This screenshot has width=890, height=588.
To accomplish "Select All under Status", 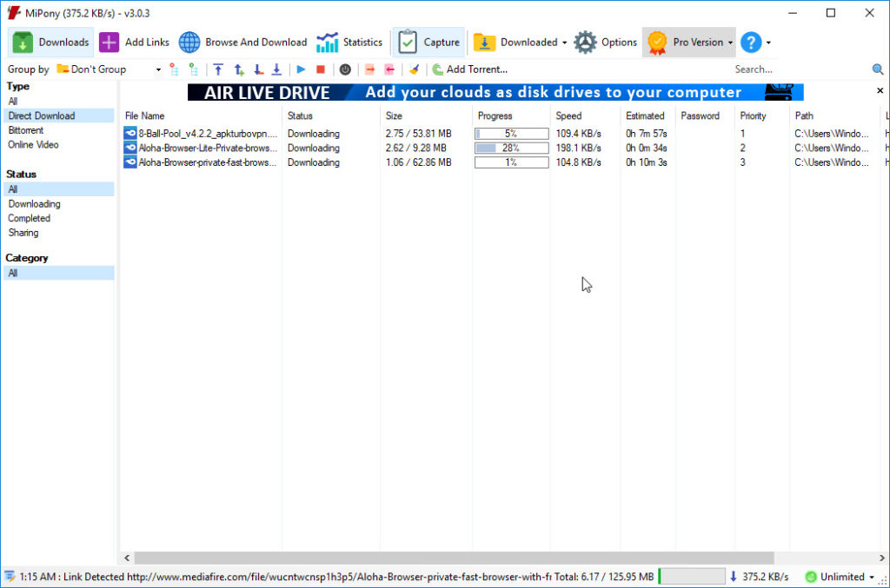I will point(59,188).
